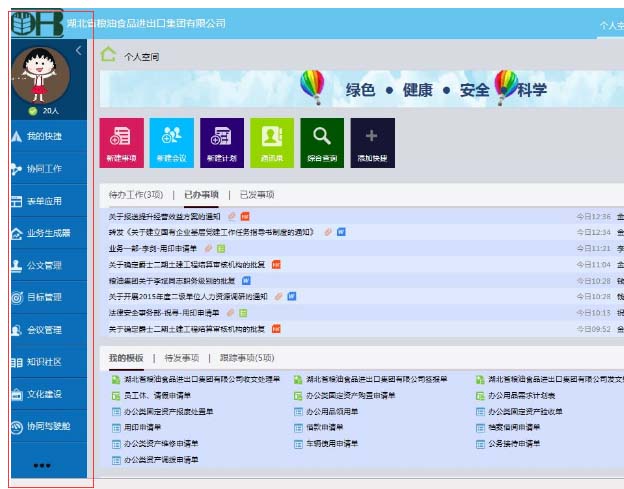Click 今日12:36 timestamp
The width and height of the screenshot is (624, 489).
[593, 216]
